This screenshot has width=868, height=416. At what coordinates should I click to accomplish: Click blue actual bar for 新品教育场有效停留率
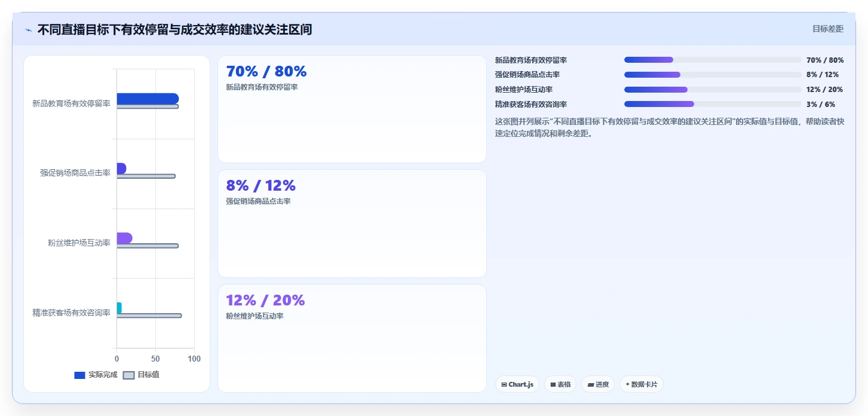tap(148, 99)
